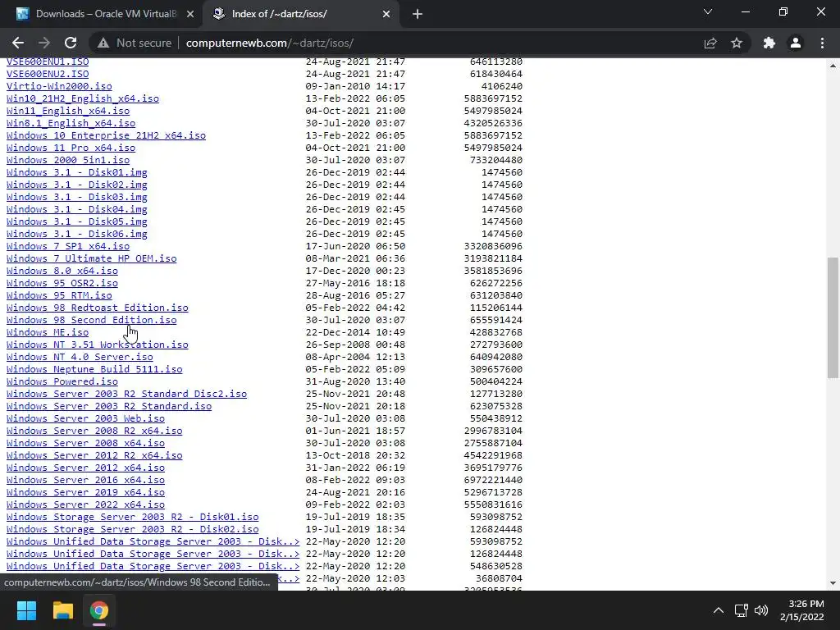
Task: Download Windows Server 2003 R2 Standard Disc2.iso
Action: [126, 395]
